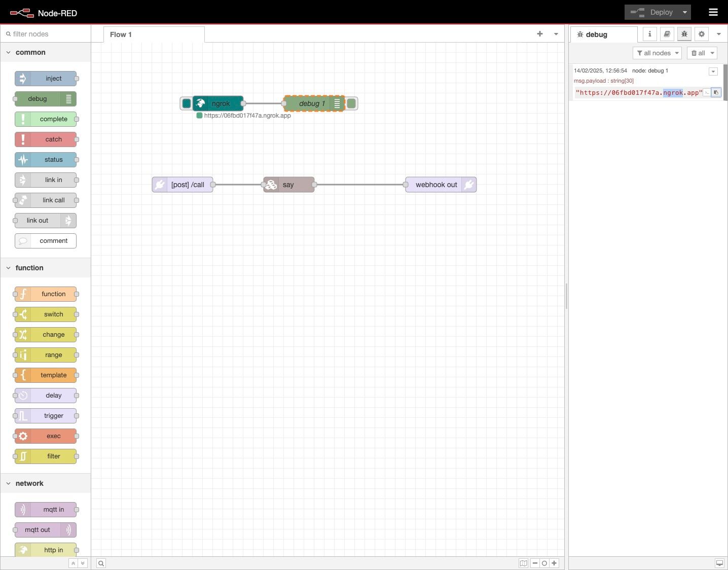Click the debug toggle on the debug 1 node

coord(352,103)
